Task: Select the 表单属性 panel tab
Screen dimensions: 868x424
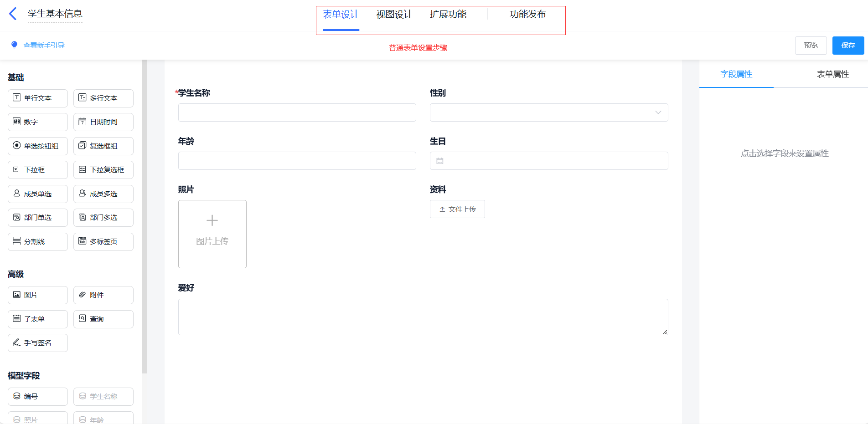Action: point(833,74)
